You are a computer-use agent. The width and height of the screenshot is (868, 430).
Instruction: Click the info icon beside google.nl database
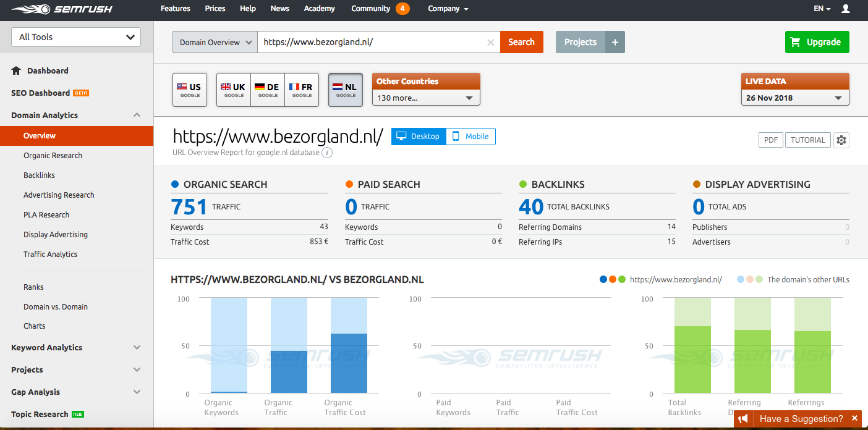tap(327, 153)
